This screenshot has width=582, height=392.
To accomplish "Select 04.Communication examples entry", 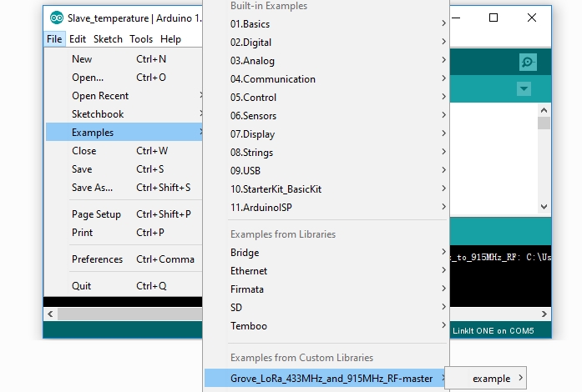I will point(273,79).
